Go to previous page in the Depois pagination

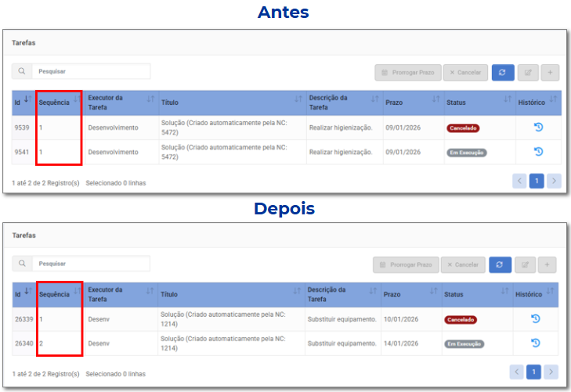pos(517,372)
